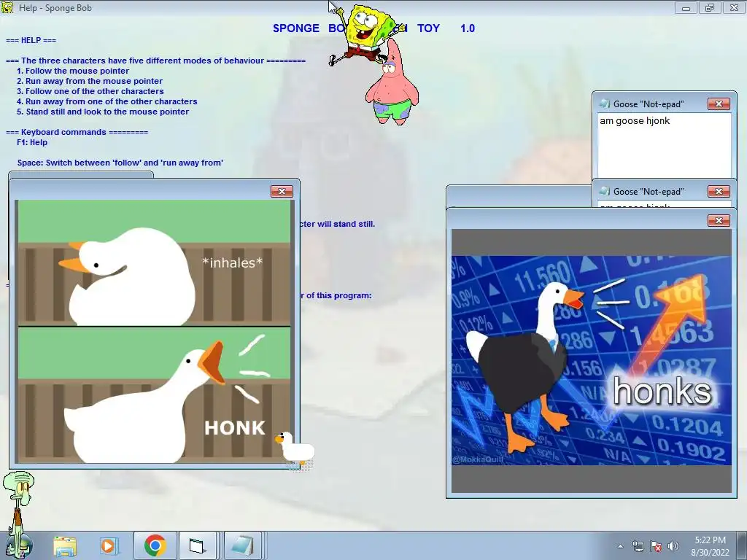This screenshot has width=747, height=560.
Task: Open the network status tray icon
Action: pyautogui.click(x=638, y=546)
